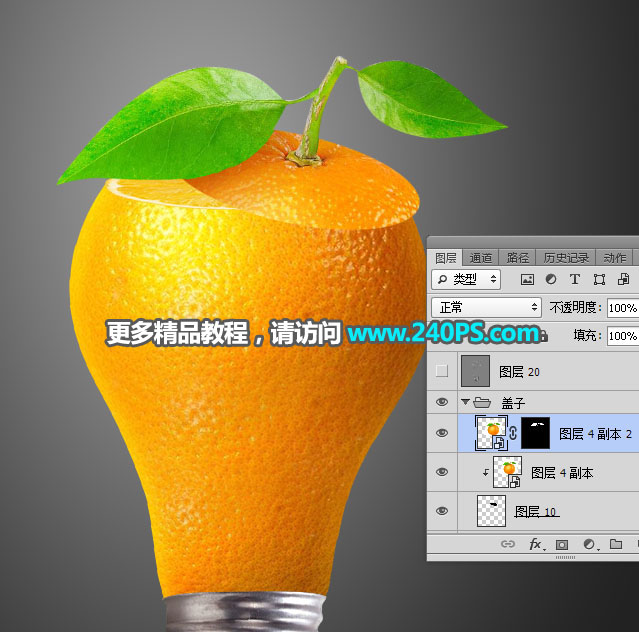Click the lock icon beside the fill row

(544, 336)
